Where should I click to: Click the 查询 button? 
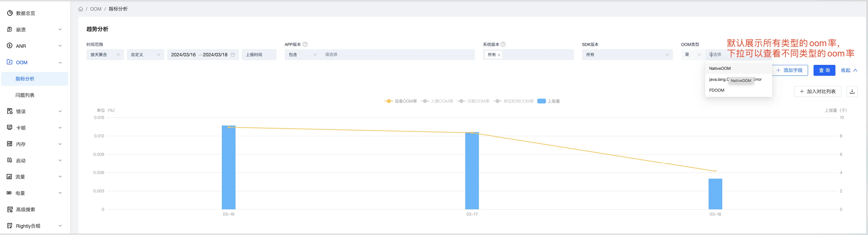pyautogui.click(x=824, y=70)
